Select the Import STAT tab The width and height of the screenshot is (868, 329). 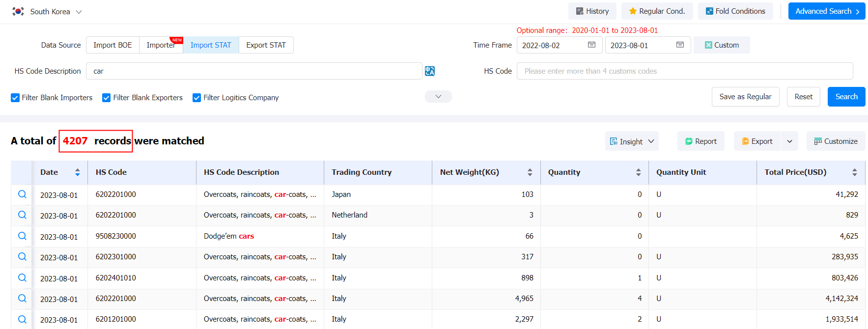point(211,45)
